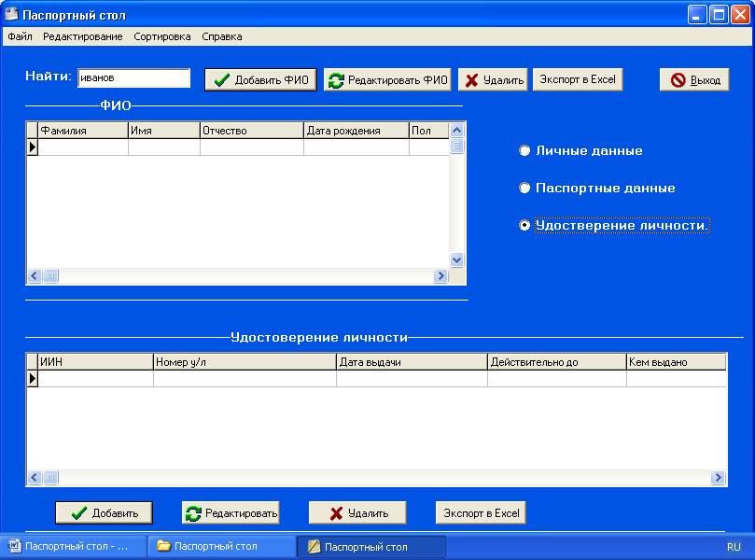
Task: Minimize the Паспортный стол window
Action: tap(696, 15)
